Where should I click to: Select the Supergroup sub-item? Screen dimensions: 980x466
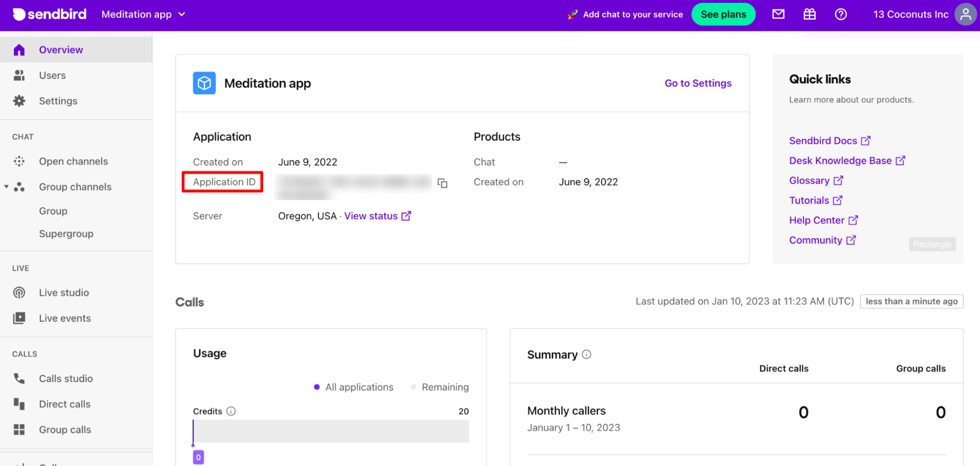coord(66,233)
